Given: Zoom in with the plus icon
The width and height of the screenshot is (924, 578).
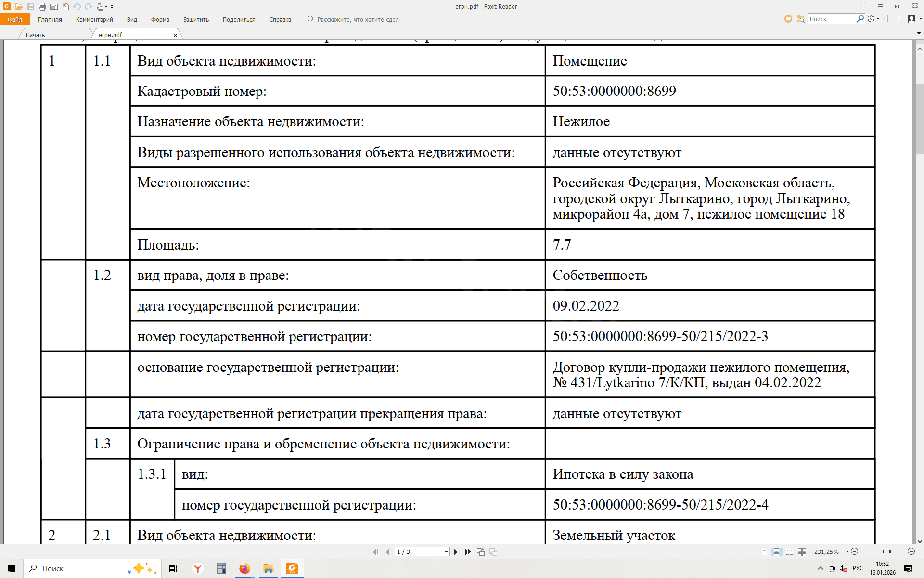Looking at the screenshot, I should pyautogui.click(x=911, y=552).
